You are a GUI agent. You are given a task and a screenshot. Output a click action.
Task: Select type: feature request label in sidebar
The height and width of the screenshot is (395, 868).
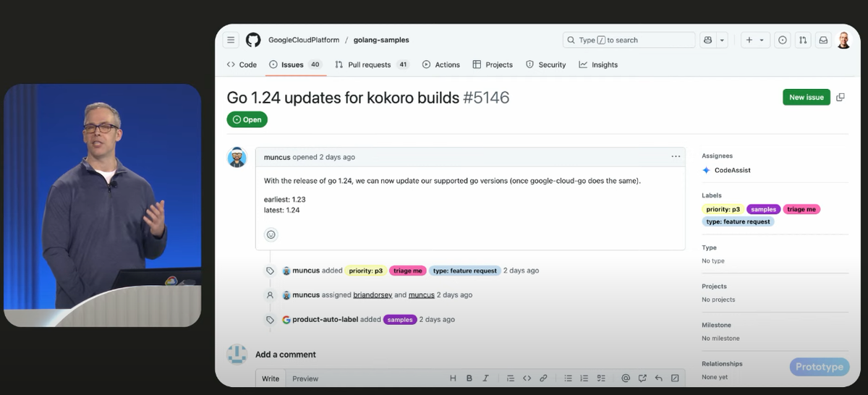pyautogui.click(x=739, y=221)
